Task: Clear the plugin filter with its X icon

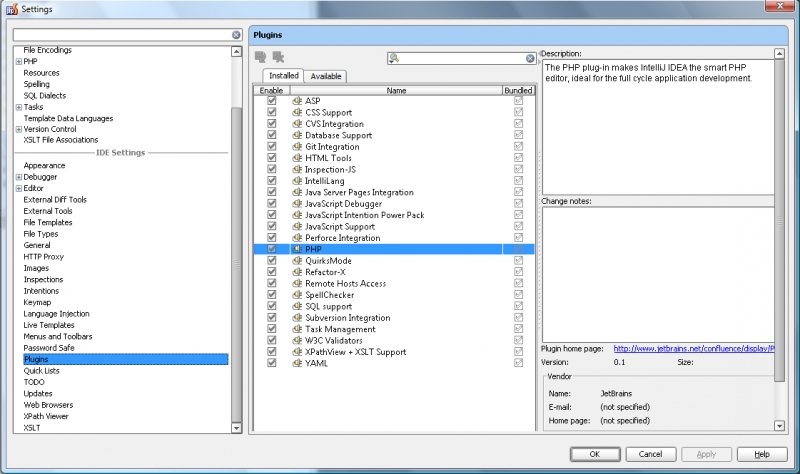Action: [x=530, y=59]
